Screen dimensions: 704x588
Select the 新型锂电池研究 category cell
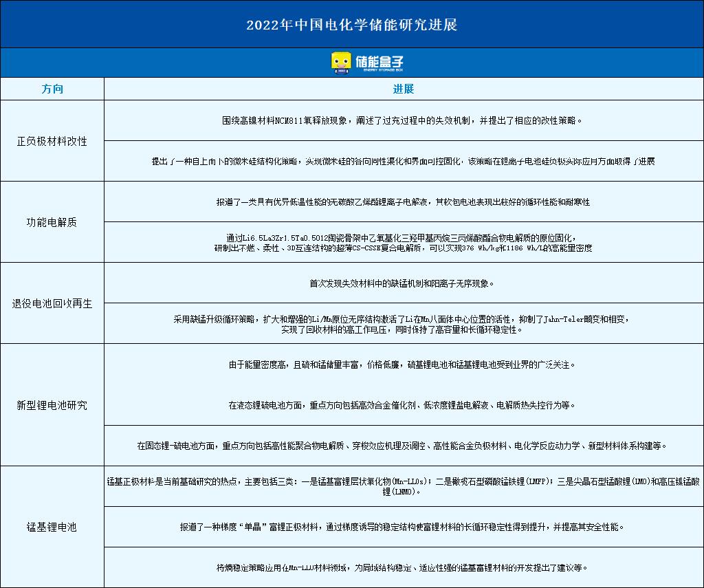(52, 405)
